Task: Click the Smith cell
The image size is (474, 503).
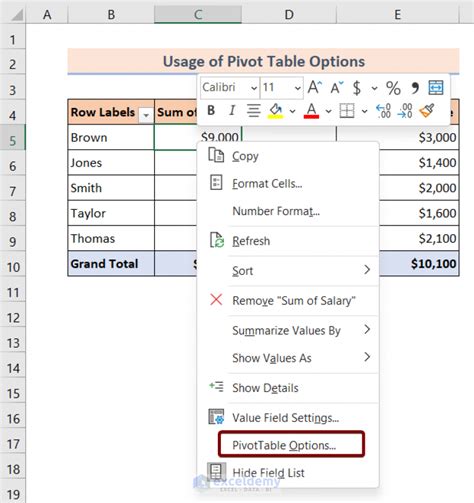Action: tap(111, 188)
